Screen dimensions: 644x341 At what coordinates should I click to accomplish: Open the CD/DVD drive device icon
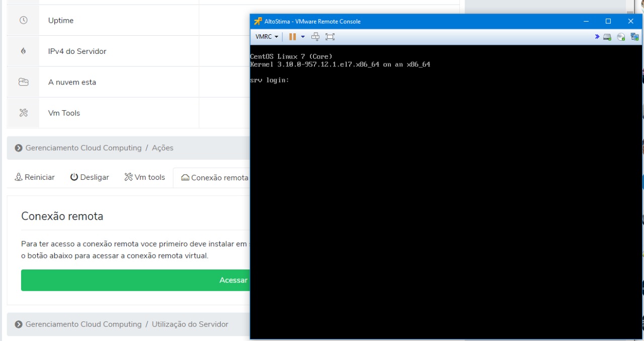pos(621,37)
